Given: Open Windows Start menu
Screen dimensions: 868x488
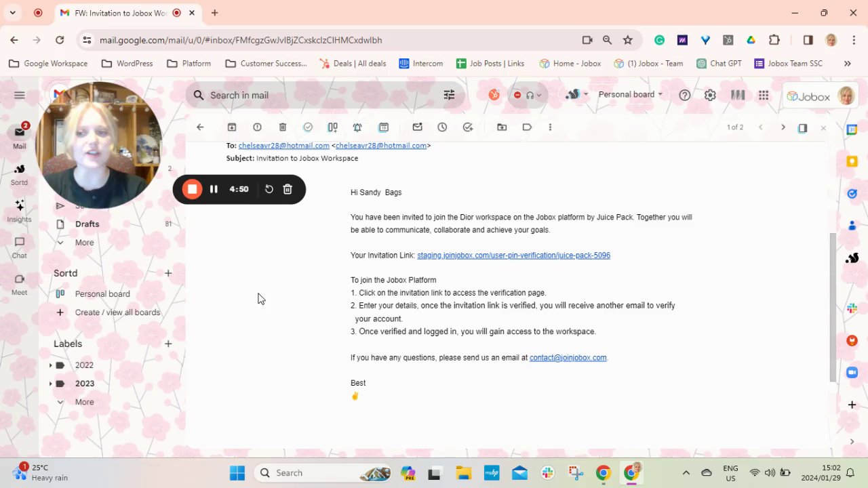Looking at the screenshot, I should click(237, 473).
